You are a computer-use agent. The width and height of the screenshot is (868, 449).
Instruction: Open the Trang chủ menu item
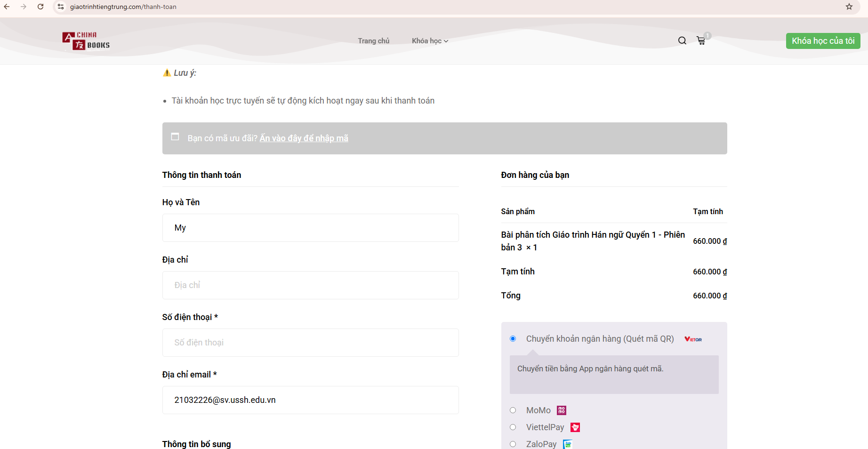pyautogui.click(x=373, y=41)
